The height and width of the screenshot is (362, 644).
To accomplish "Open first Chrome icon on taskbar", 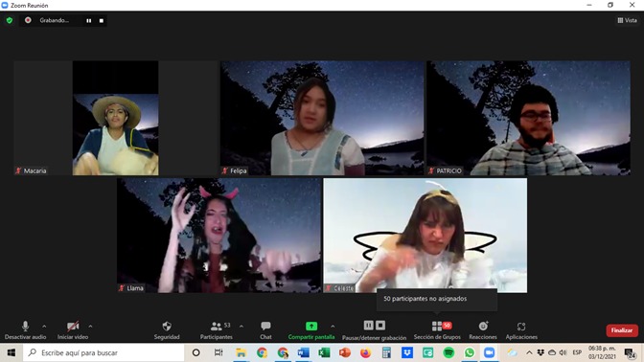I will pyautogui.click(x=262, y=352).
